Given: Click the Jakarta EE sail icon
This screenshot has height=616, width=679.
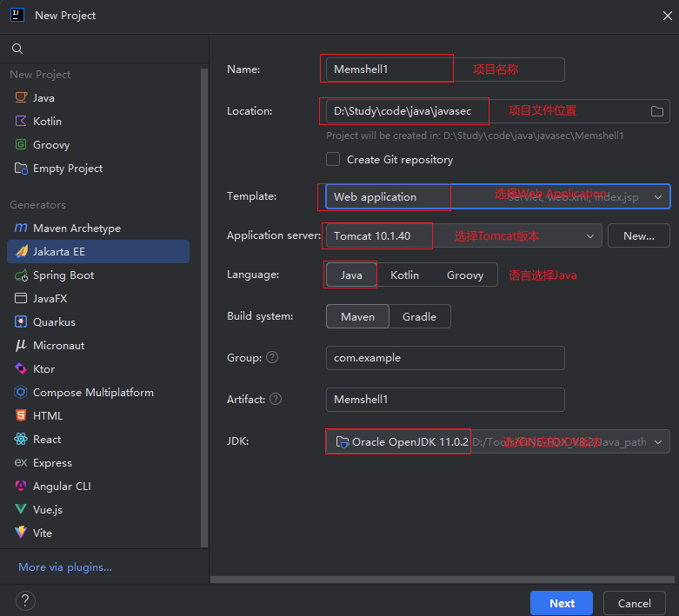Looking at the screenshot, I should pos(21,251).
